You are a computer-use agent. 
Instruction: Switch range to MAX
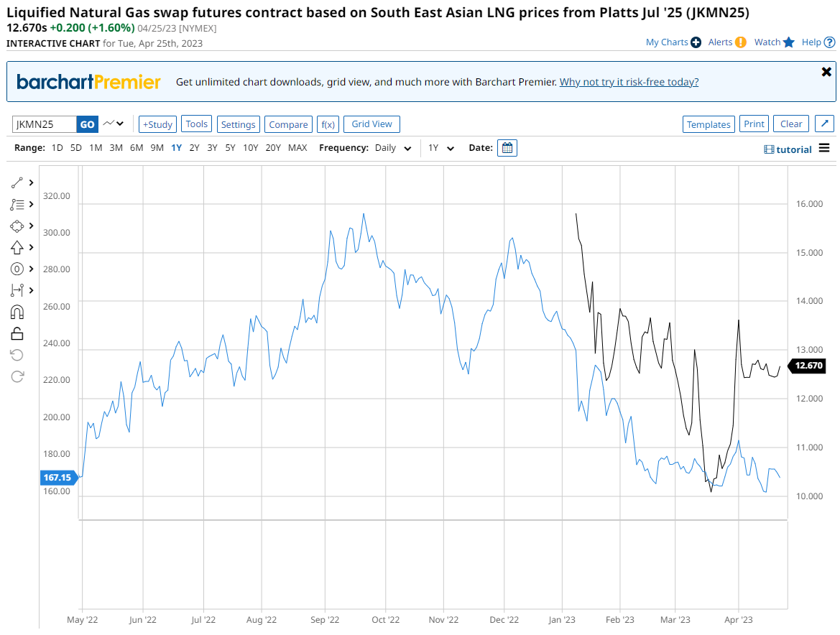tap(297, 148)
